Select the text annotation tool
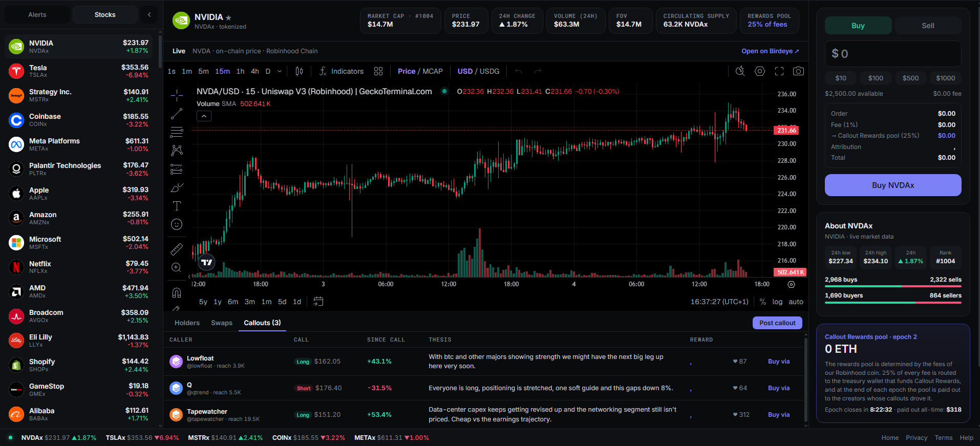Viewport: 980px width, 446px height. tap(177, 206)
